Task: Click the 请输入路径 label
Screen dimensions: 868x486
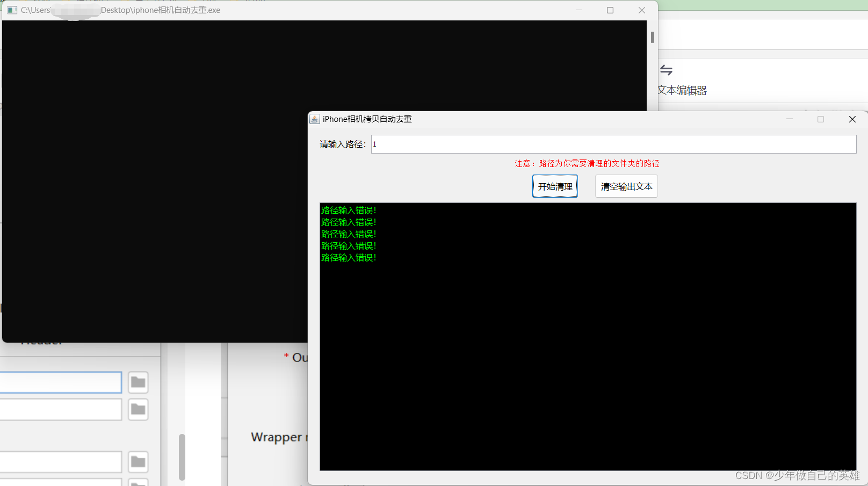Action: coord(343,144)
